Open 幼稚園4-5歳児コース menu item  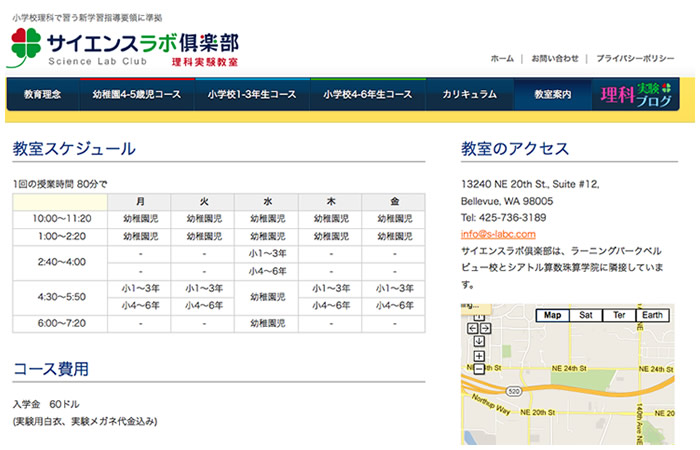pyautogui.click(x=137, y=94)
